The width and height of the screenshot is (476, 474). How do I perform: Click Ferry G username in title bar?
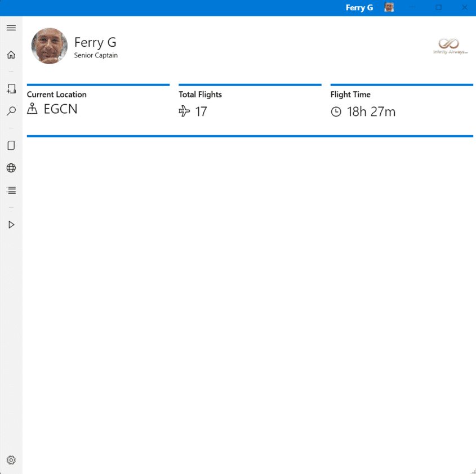[x=359, y=8]
